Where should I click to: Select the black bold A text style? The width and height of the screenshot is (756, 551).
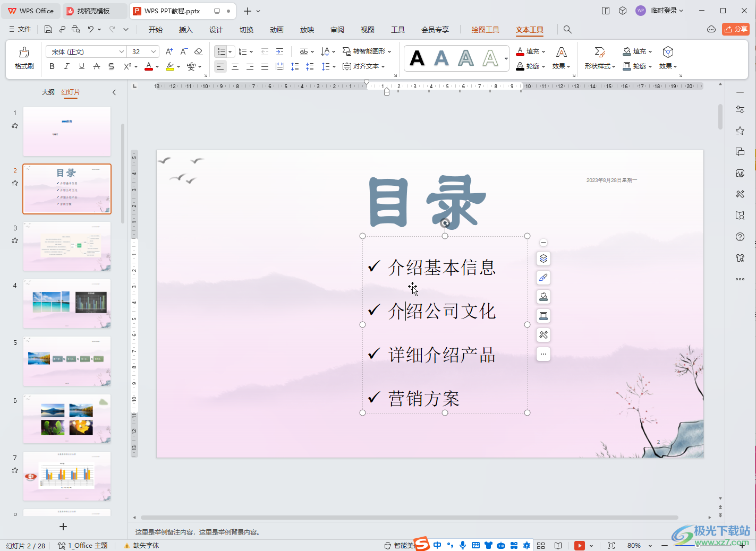pyautogui.click(x=417, y=58)
